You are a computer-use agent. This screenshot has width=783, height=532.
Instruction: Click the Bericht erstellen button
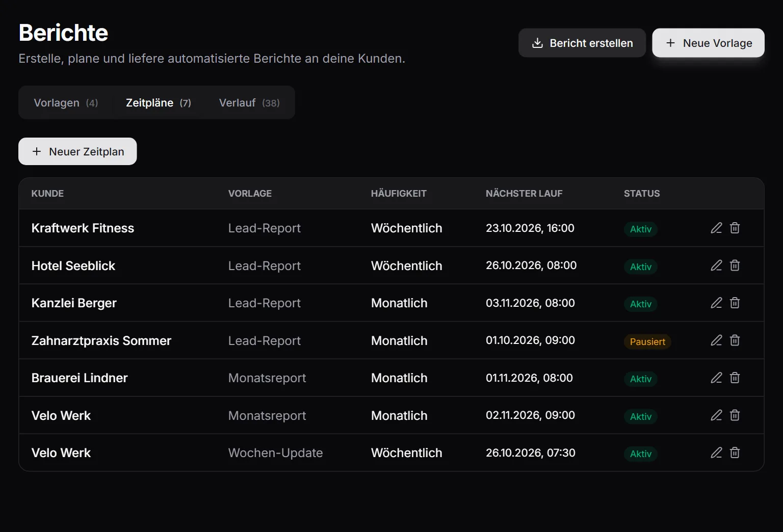click(x=582, y=43)
